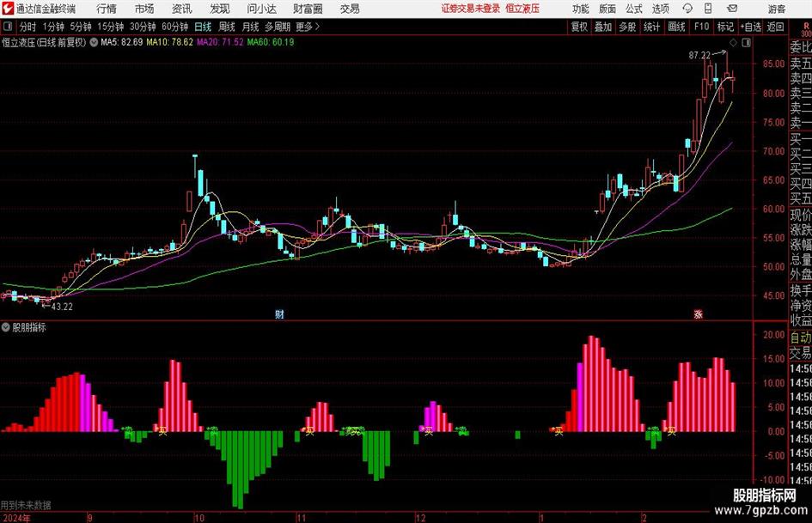
Task: Open the F10 company info button
Action: [701, 27]
